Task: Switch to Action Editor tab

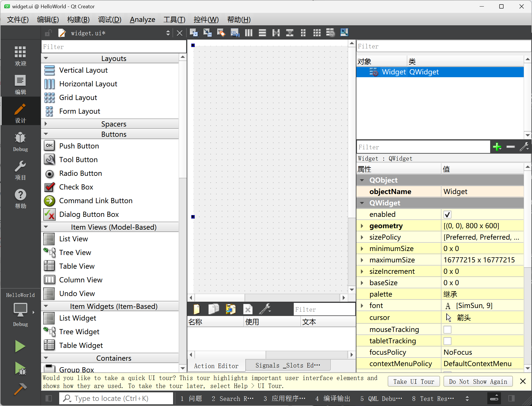Action: pos(216,366)
